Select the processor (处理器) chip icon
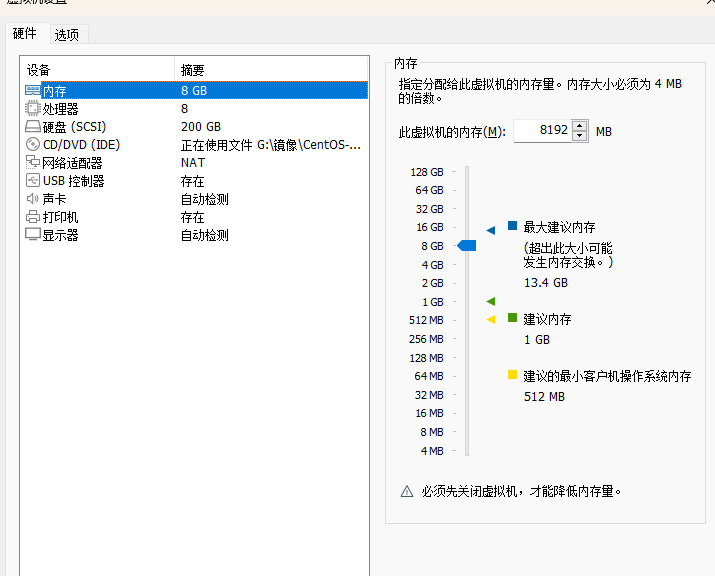Image resolution: width=715 pixels, height=576 pixels. [x=32, y=109]
